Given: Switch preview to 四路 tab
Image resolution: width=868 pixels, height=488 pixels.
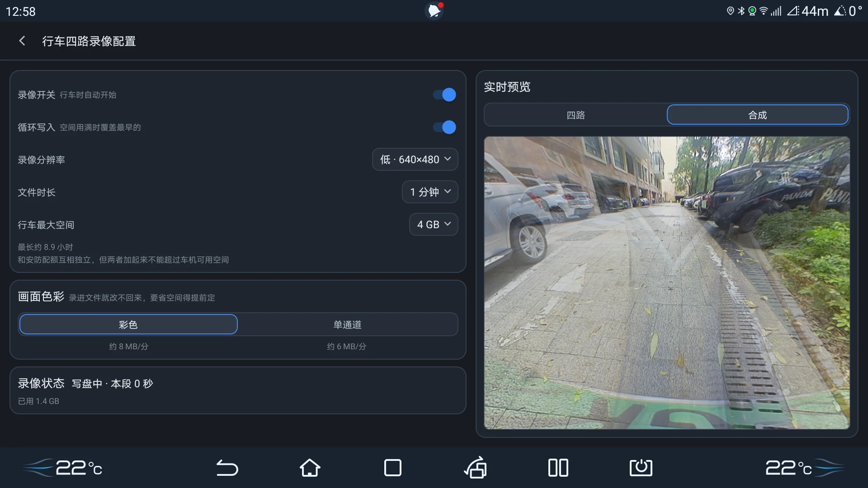Looking at the screenshot, I should point(576,115).
